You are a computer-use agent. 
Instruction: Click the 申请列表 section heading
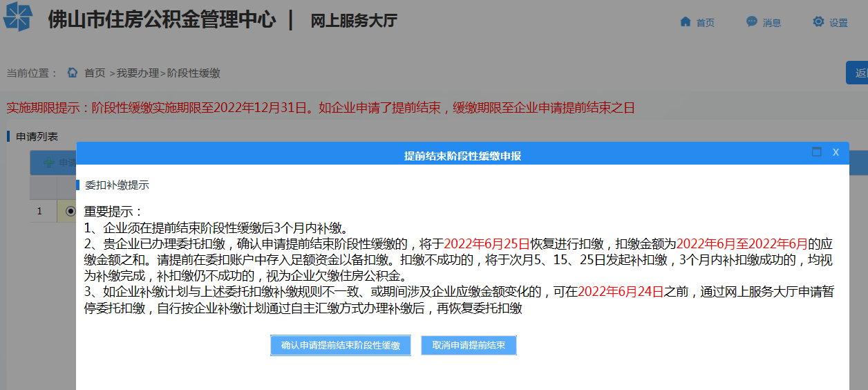(x=37, y=137)
